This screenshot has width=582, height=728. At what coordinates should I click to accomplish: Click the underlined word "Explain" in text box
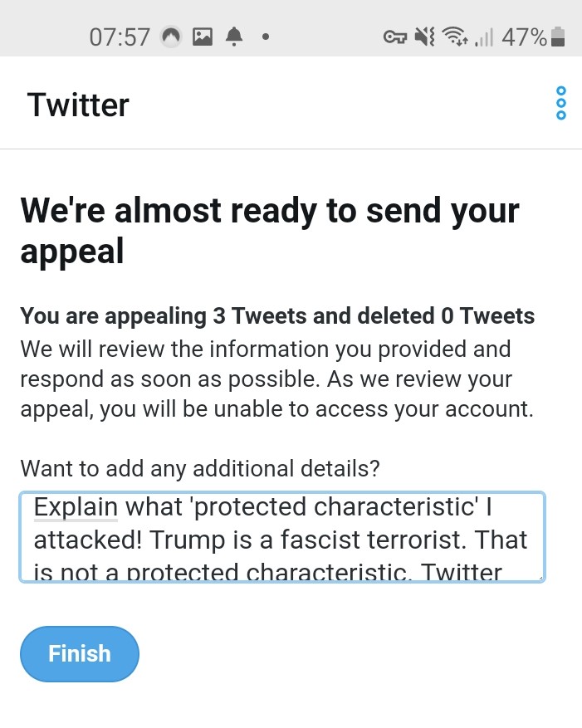click(x=76, y=506)
